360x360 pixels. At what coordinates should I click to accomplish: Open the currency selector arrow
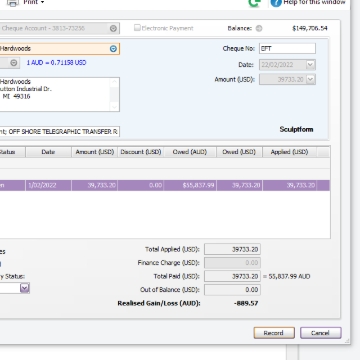[x=14, y=63]
